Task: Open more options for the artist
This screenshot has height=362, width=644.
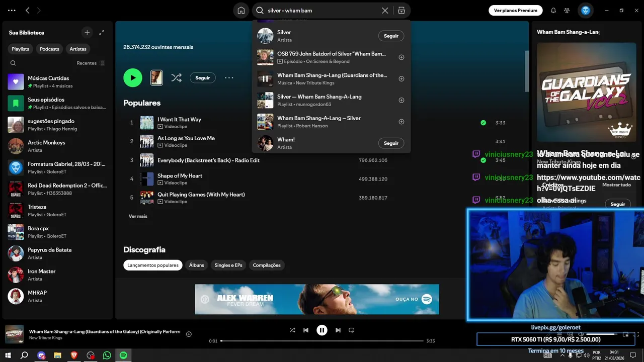Action: coord(229,77)
